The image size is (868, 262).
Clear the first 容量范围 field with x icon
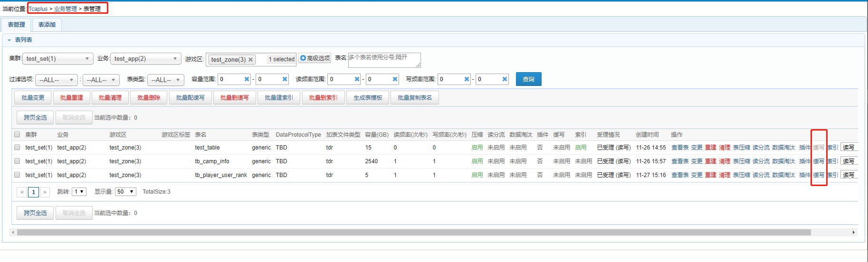tap(247, 79)
